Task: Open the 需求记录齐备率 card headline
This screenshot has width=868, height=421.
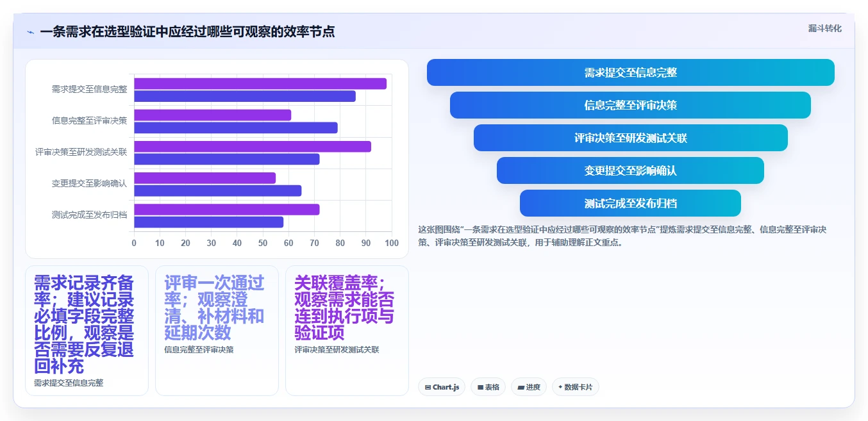Action: [x=85, y=325]
